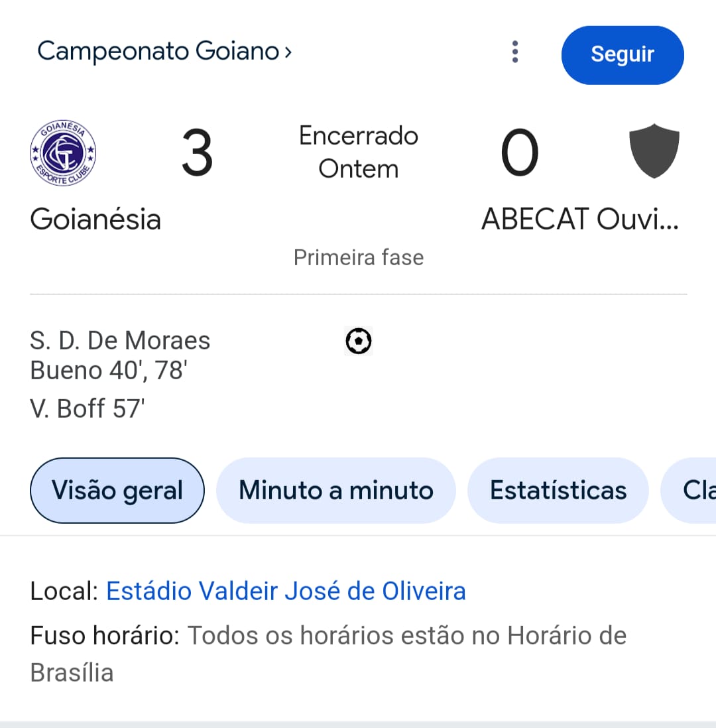Viewport: 716px width, 728px height.
Task: Click the ABECAT Ouvi... team name
Action: (579, 219)
